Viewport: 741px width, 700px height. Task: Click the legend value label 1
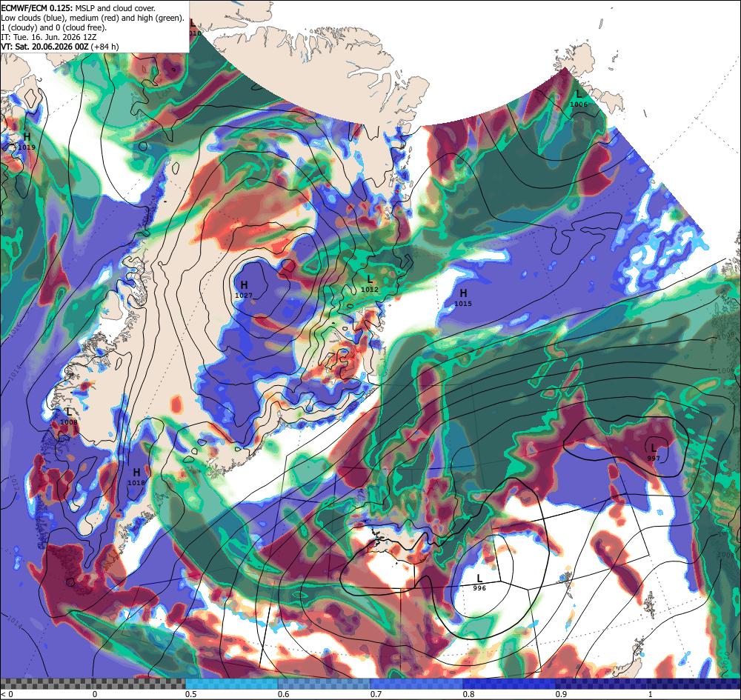click(651, 694)
